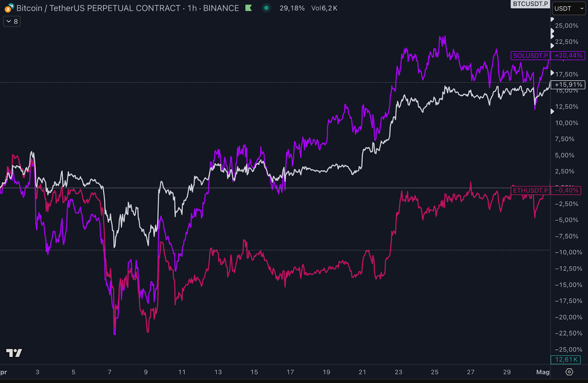Screen dimensions: 588x383
Task: Click date label 13 on time axis
Action: 218,372
